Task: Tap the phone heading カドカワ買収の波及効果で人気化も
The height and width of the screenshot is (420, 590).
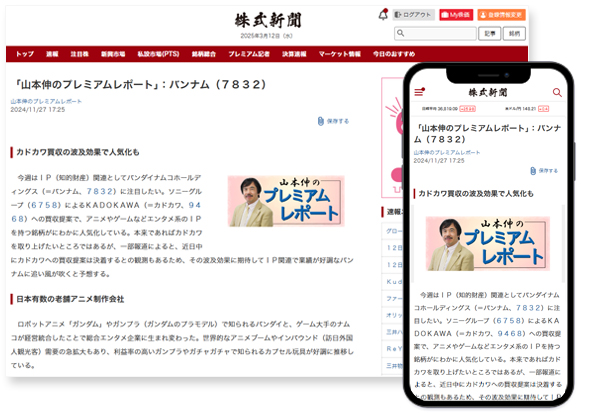Action: 476,194
